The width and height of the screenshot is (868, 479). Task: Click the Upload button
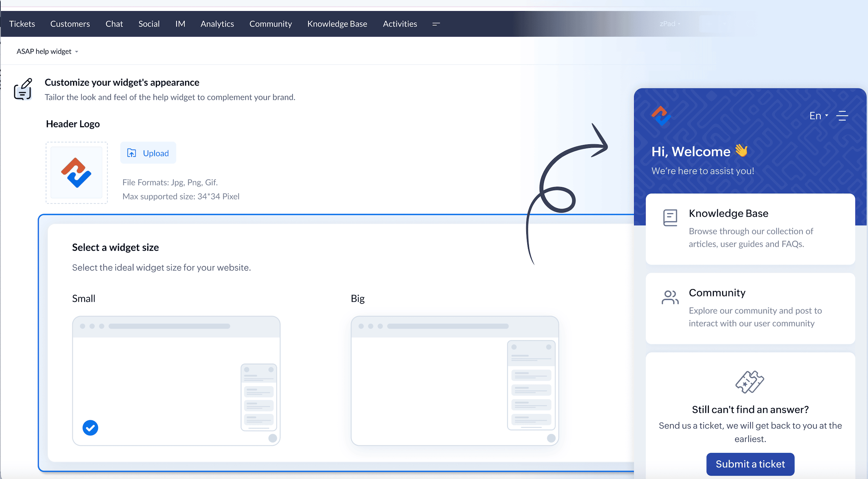coord(148,153)
